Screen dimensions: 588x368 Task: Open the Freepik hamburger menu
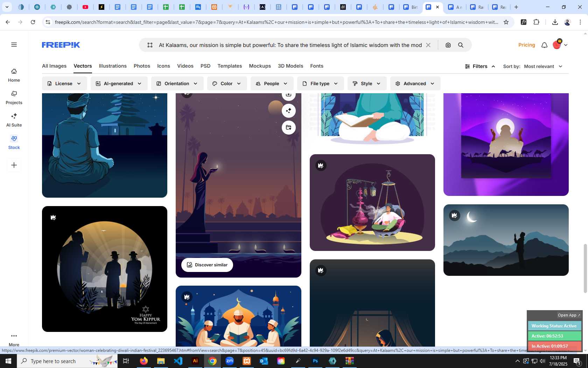(x=14, y=45)
